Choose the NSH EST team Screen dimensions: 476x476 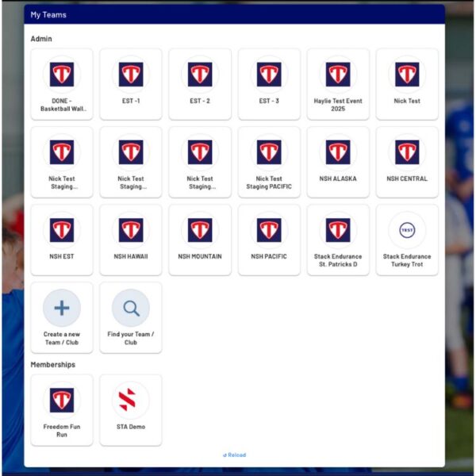[x=62, y=239]
